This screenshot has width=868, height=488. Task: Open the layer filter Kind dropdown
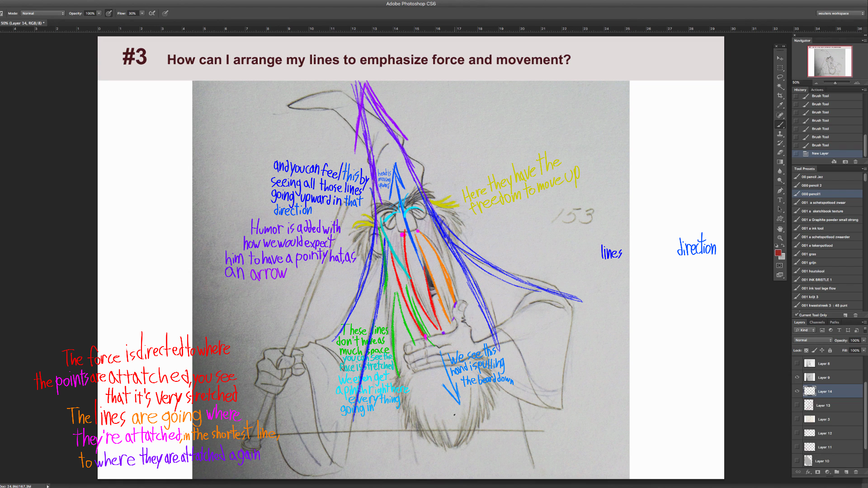(x=805, y=330)
